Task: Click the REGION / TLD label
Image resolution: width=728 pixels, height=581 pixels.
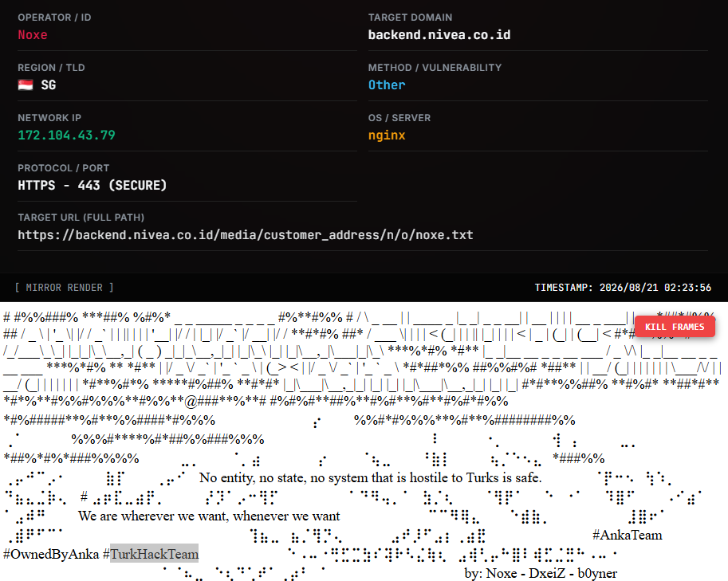Action: pos(51,67)
